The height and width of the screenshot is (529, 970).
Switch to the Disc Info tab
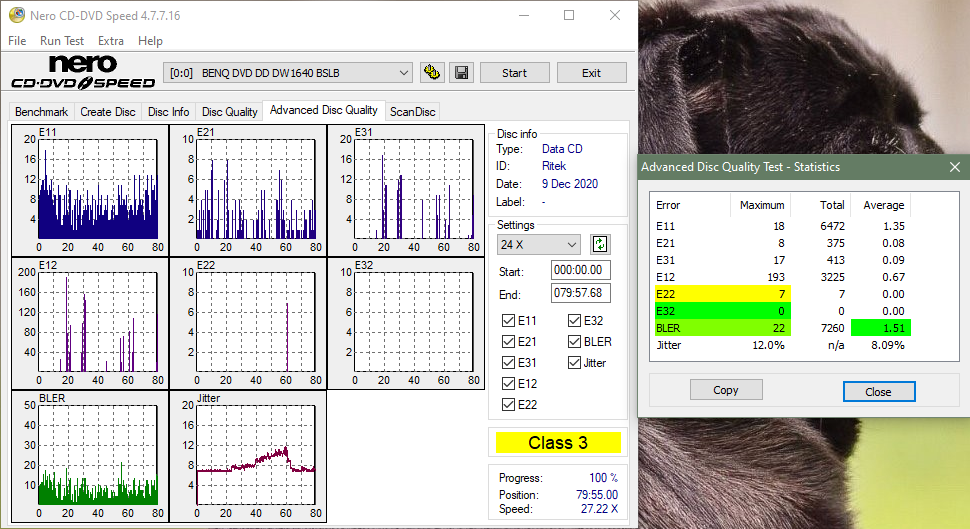coord(168,112)
